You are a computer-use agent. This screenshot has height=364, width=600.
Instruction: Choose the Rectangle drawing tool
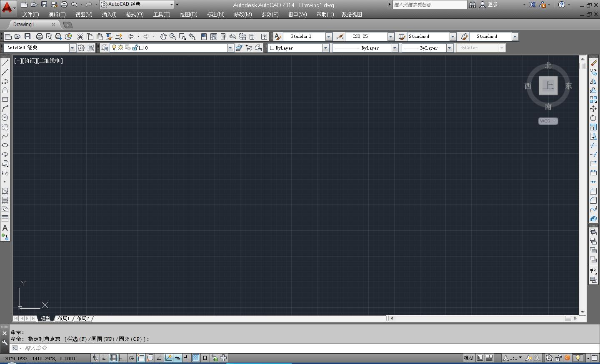5,100
